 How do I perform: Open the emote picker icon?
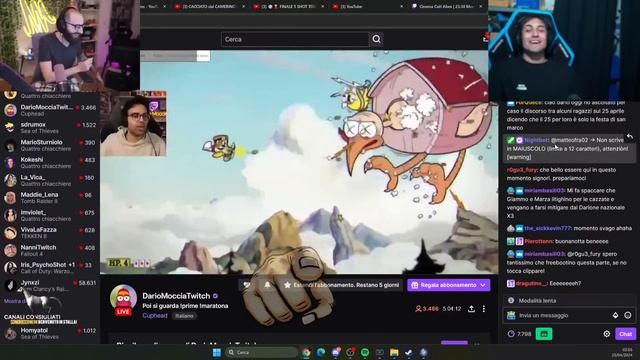click(x=628, y=316)
